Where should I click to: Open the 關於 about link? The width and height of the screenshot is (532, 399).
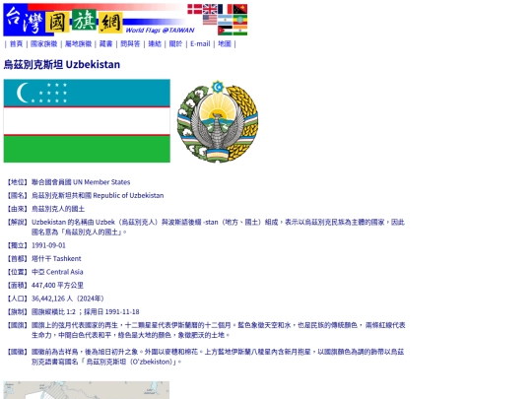[175, 43]
